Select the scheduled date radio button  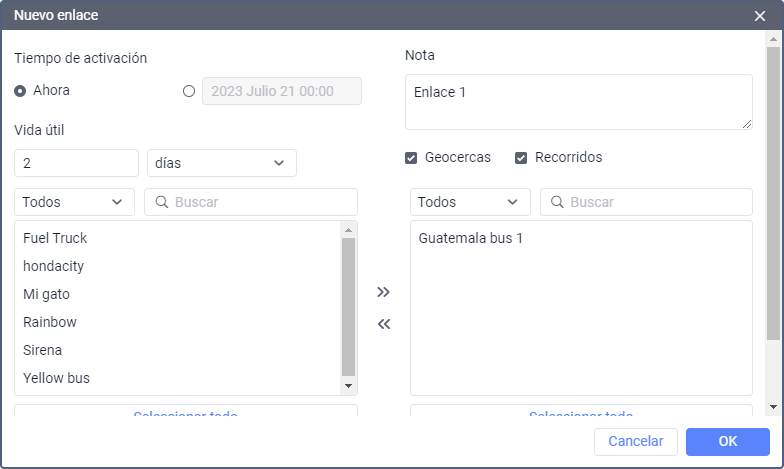point(190,91)
